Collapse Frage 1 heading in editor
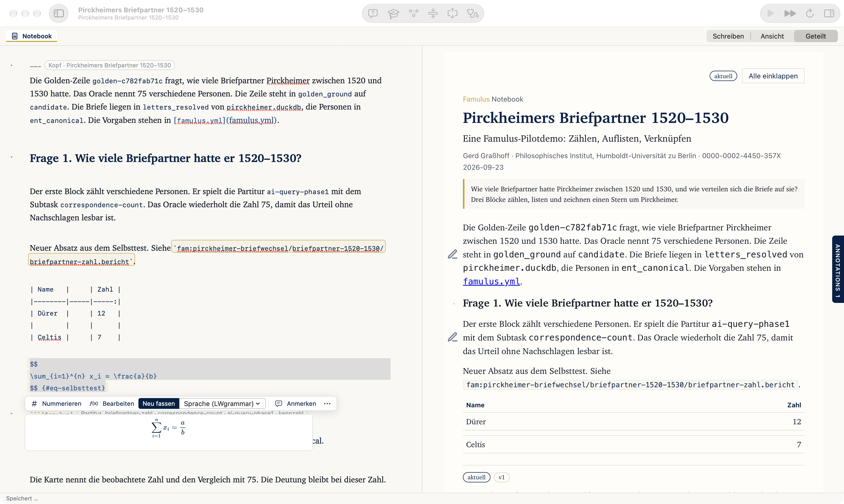The height and width of the screenshot is (504, 844). [x=12, y=157]
